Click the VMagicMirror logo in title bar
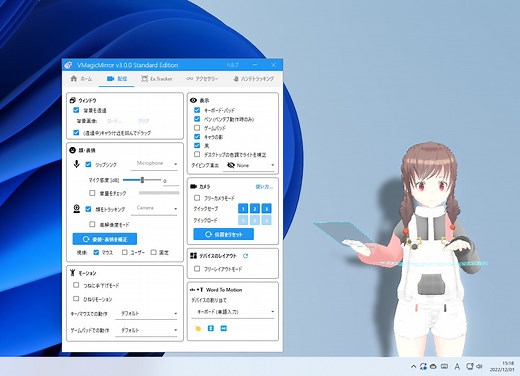This screenshot has height=376, width=520. click(68, 65)
